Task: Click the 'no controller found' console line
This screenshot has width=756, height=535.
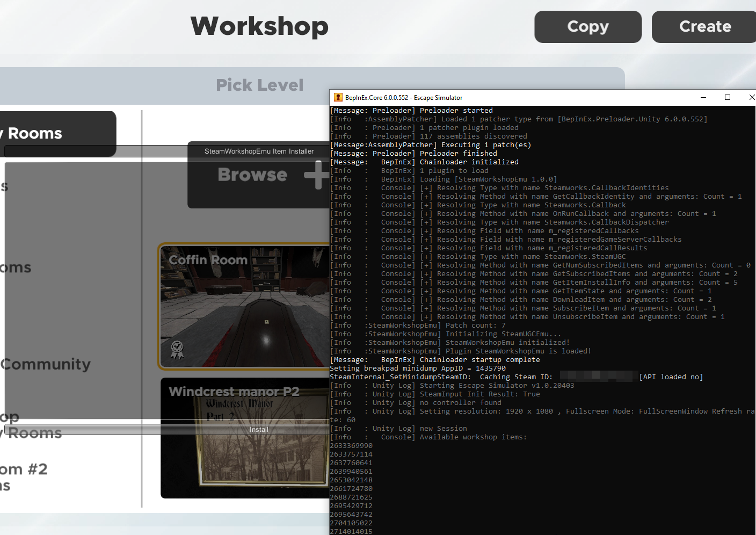Action: [x=416, y=403]
